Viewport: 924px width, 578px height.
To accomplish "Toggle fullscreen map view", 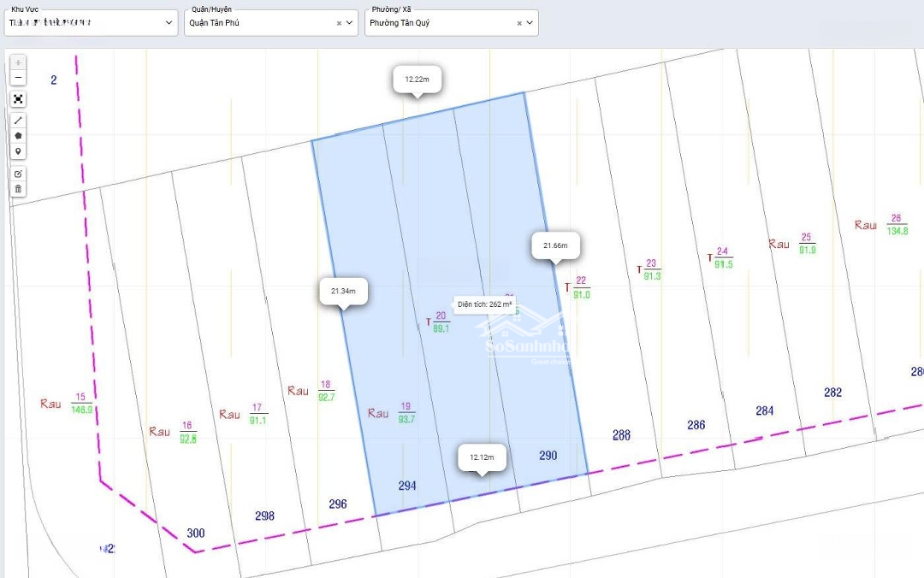I will (18, 99).
